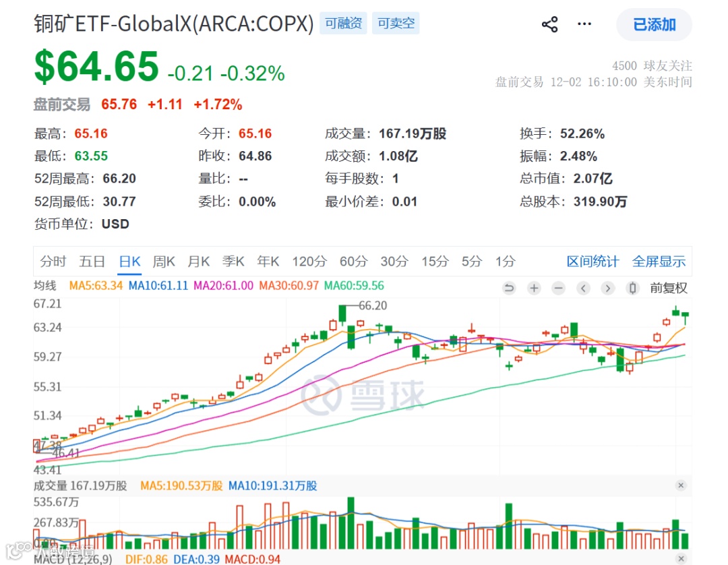Click the MA60:59.56 legend label
Image resolution: width=728 pixels, height=565 pixels.
(x=354, y=285)
